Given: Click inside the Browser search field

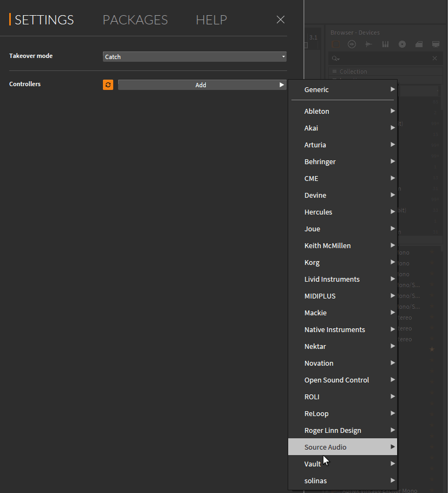Looking at the screenshot, I should tap(385, 59).
